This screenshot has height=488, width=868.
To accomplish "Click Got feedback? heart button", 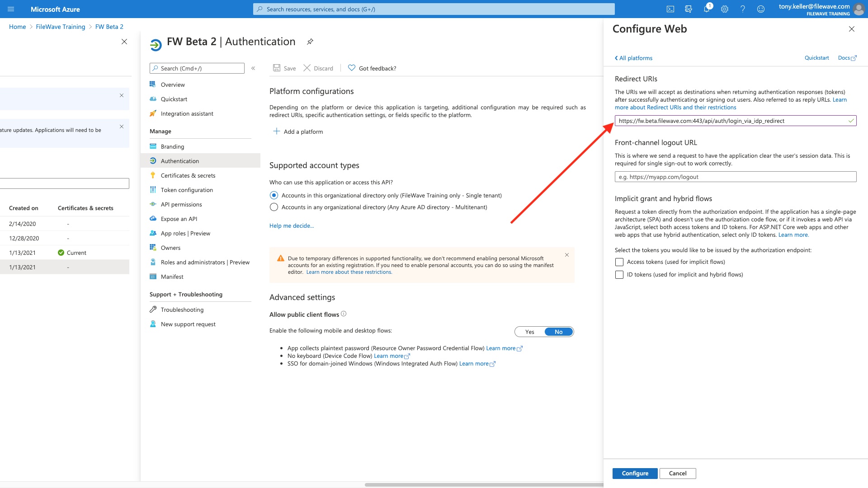I will point(372,68).
